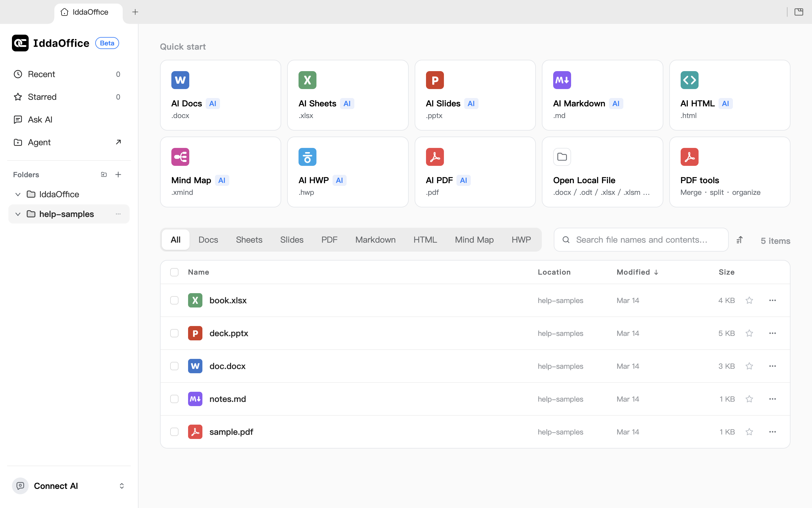Collapse the help-samples folder chevron
Viewport: 812px width, 508px height.
click(x=18, y=214)
